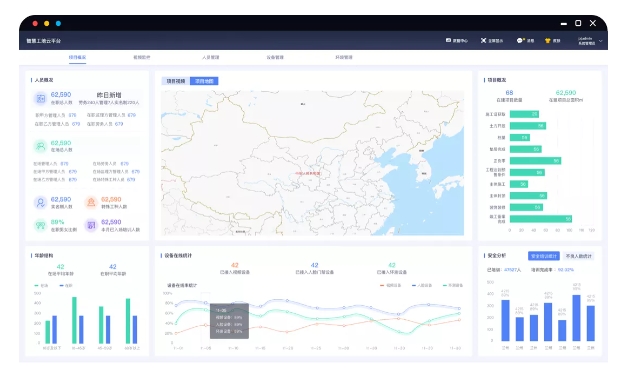The image size is (627, 372).
Task: Toggle green legend item in age chart
Action: [42, 286]
